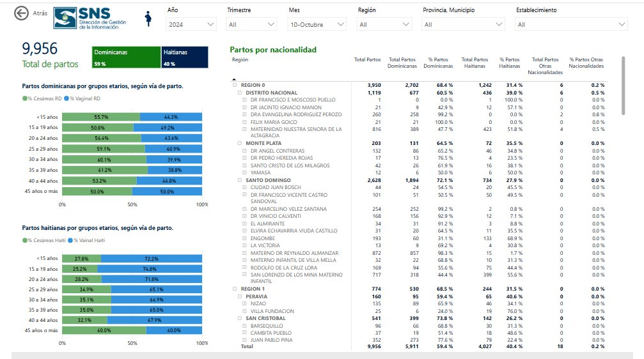Expand the CAMBITA PUEBLO row
The height and width of the screenshot is (359, 644).
coord(245,333)
